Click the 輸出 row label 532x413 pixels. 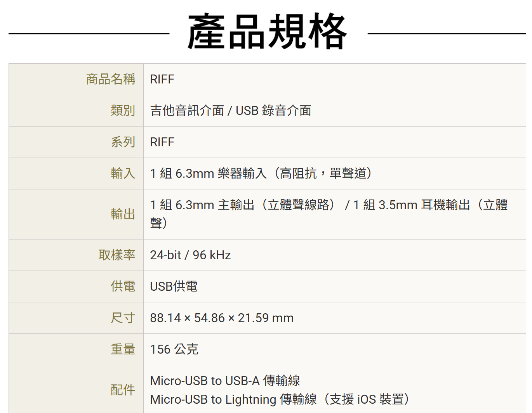coord(123,214)
